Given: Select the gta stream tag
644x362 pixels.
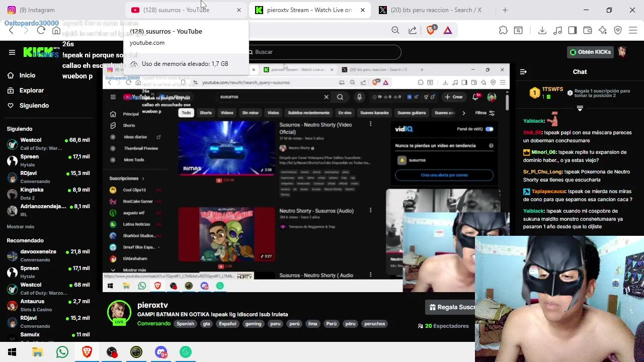Looking at the screenshot, I should pyautogui.click(x=206, y=324).
